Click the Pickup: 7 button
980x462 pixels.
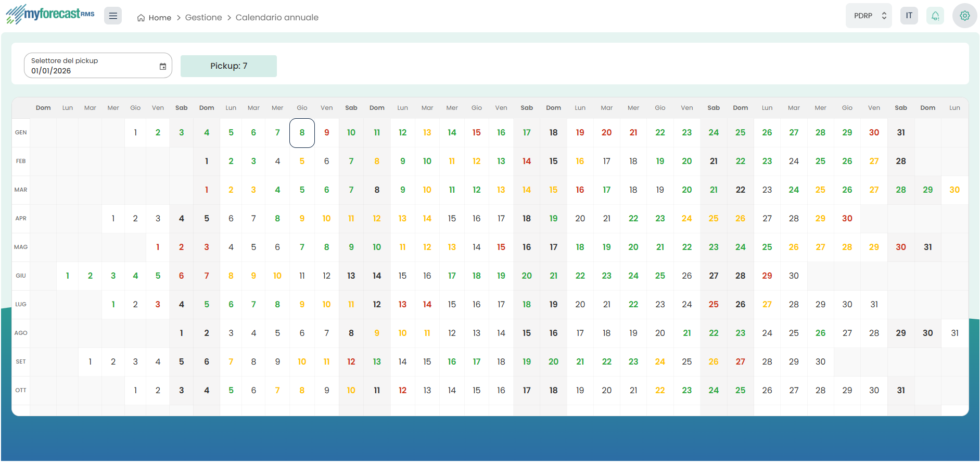(x=228, y=66)
